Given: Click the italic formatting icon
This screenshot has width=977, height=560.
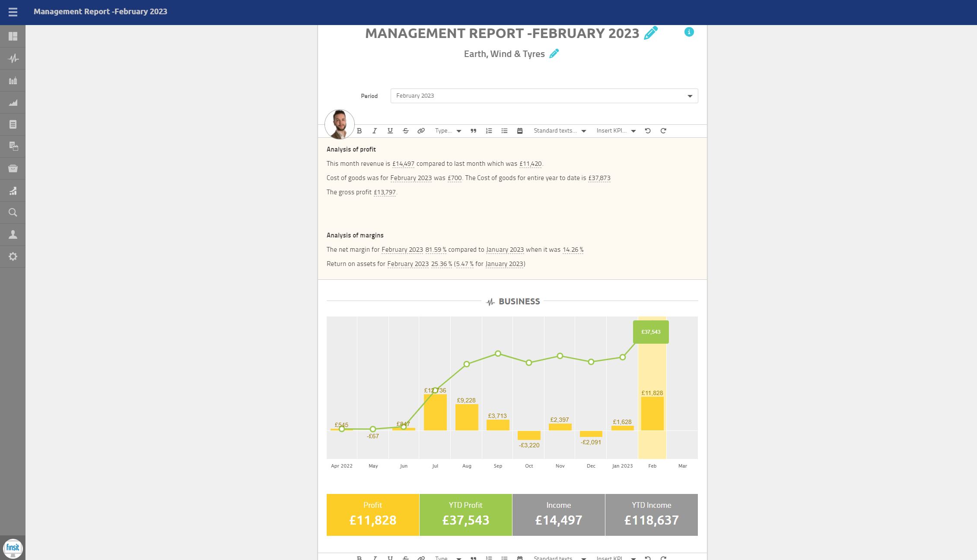Looking at the screenshot, I should point(375,130).
